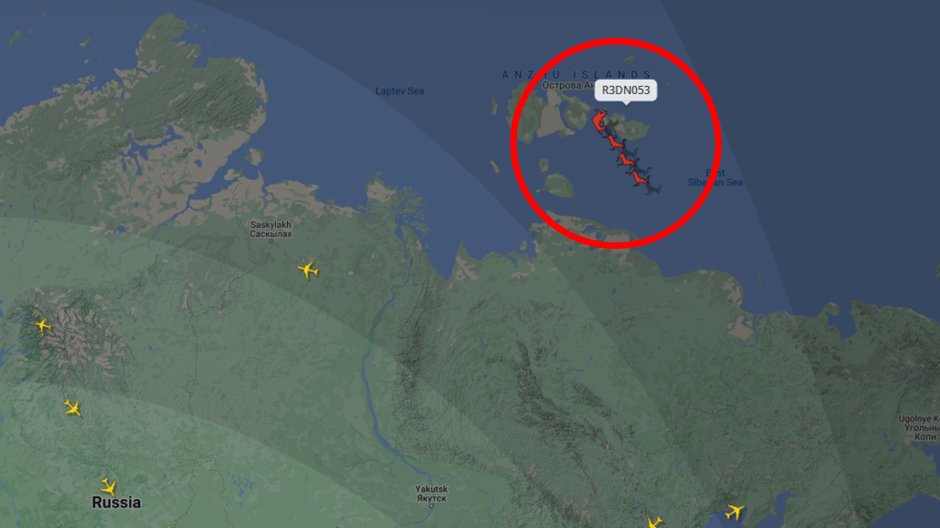This screenshot has width=940, height=528.
Task: Click the Saskylakh town label
Action: pyautogui.click(x=270, y=229)
